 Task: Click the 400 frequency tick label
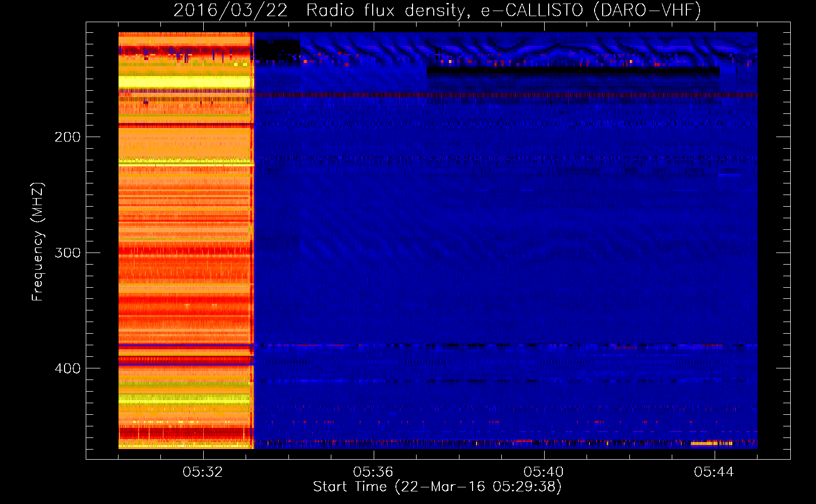coord(68,368)
